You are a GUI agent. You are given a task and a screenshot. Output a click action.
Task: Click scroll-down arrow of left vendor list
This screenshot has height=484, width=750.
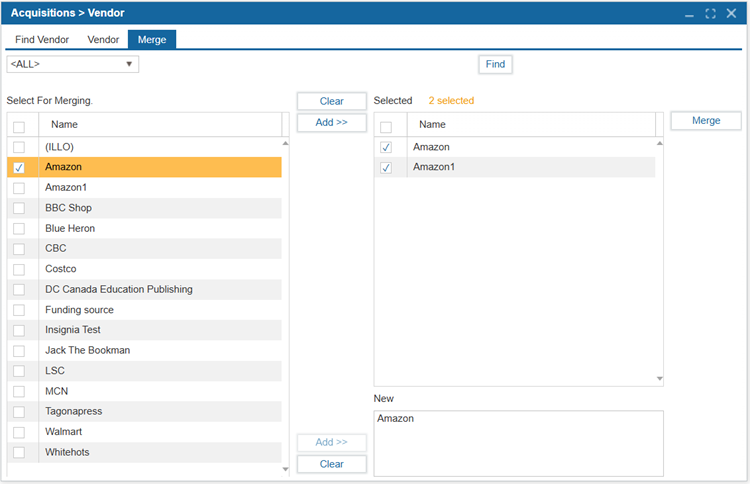pos(286,469)
